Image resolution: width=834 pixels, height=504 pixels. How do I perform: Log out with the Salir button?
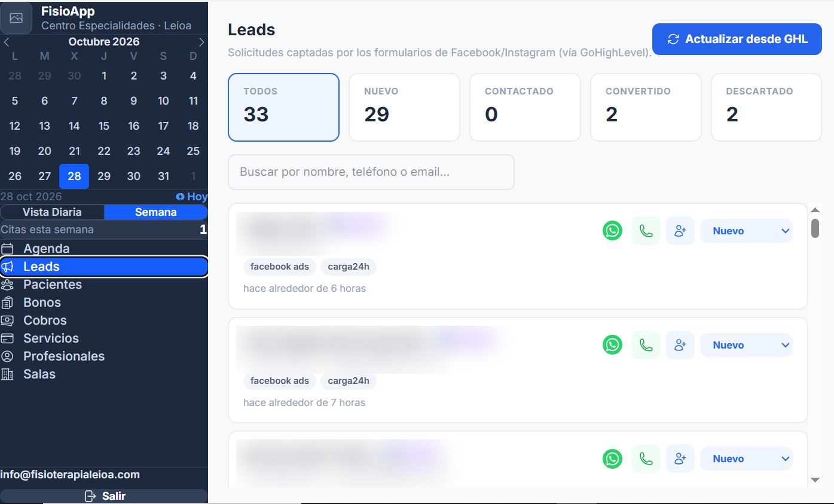[x=104, y=496]
